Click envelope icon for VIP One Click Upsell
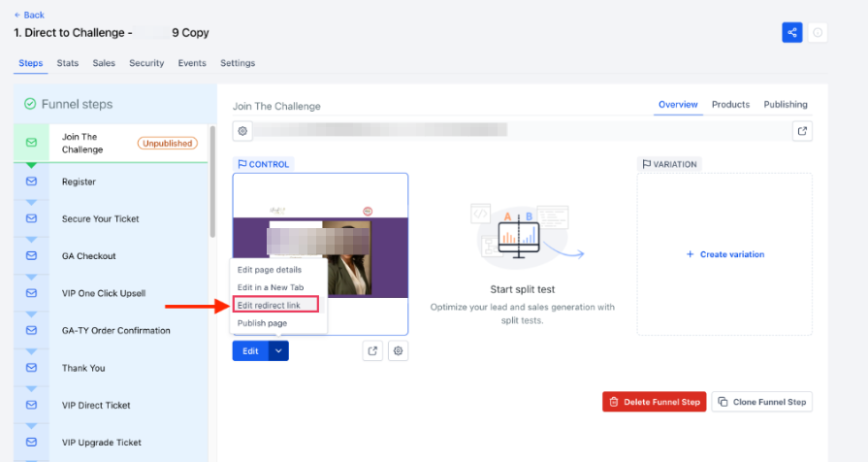 point(32,292)
